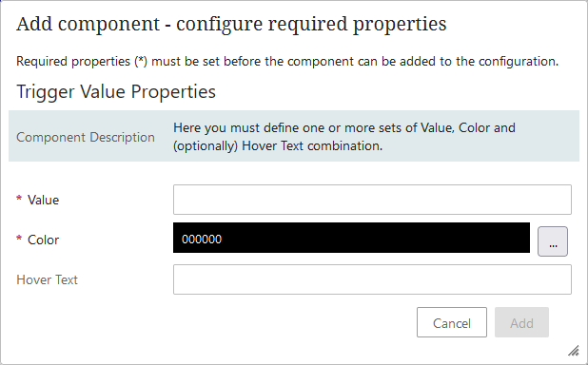Click the required properties instruction sentence
Screen dimensions: 588x365
coord(287,61)
